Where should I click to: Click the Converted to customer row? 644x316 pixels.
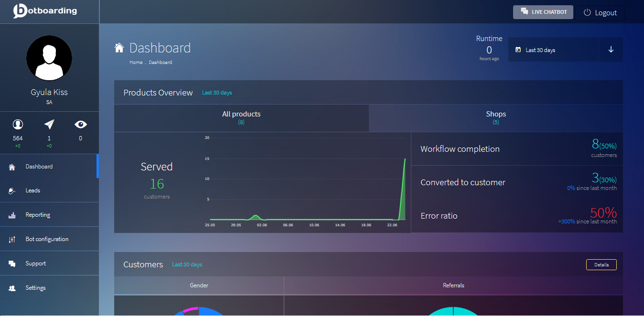pos(517,182)
